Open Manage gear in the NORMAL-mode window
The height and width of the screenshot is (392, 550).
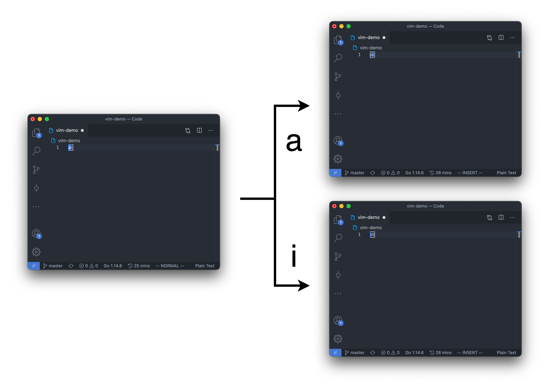click(36, 252)
